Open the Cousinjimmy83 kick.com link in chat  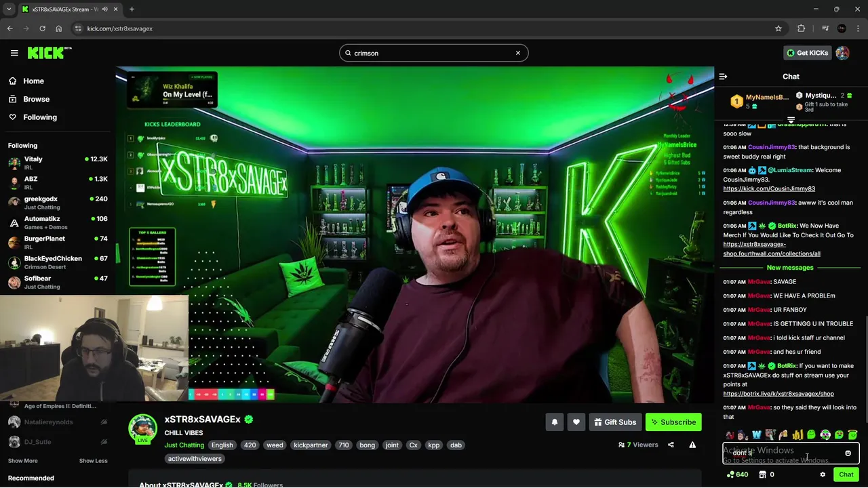click(x=769, y=189)
